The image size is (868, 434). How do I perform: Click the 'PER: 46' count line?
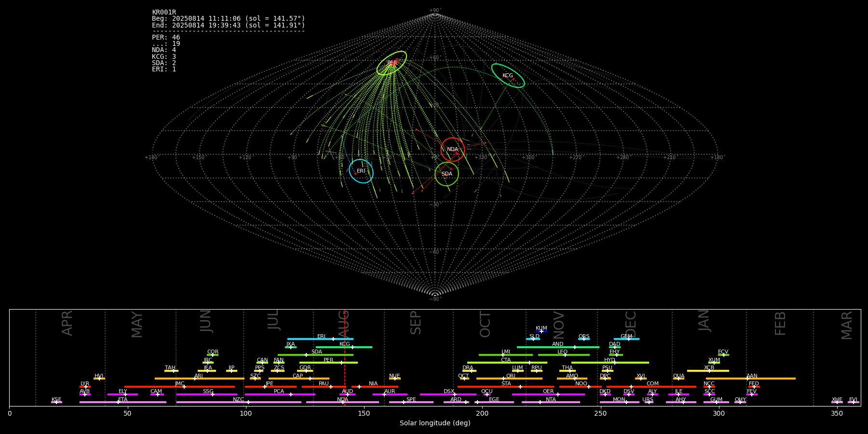pos(166,38)
